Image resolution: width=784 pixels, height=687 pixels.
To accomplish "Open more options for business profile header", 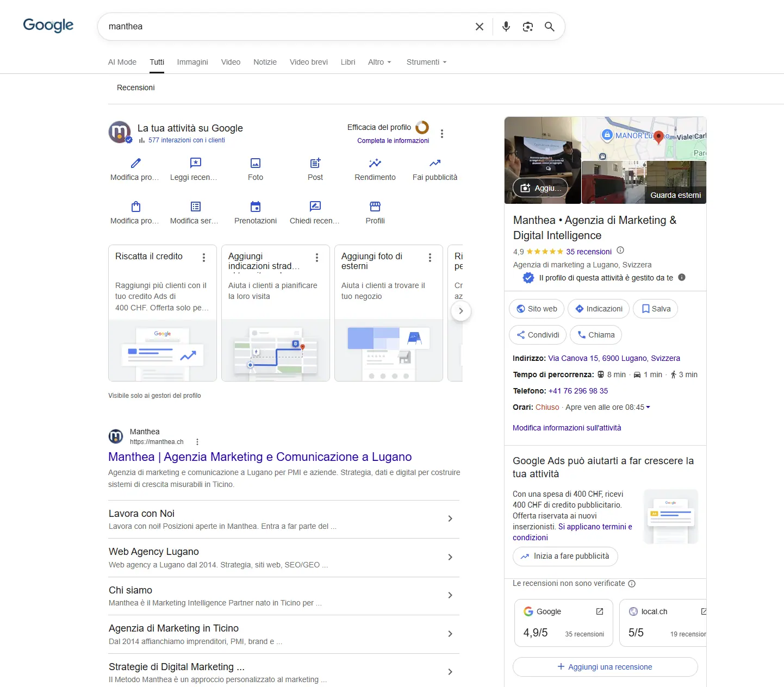I will 442,134.
